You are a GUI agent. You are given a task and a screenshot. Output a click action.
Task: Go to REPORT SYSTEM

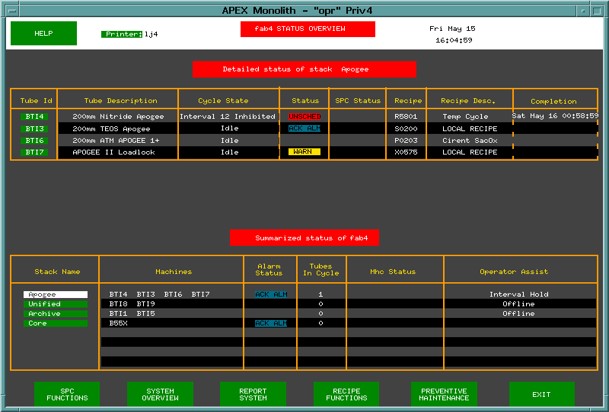pos(253,393)
